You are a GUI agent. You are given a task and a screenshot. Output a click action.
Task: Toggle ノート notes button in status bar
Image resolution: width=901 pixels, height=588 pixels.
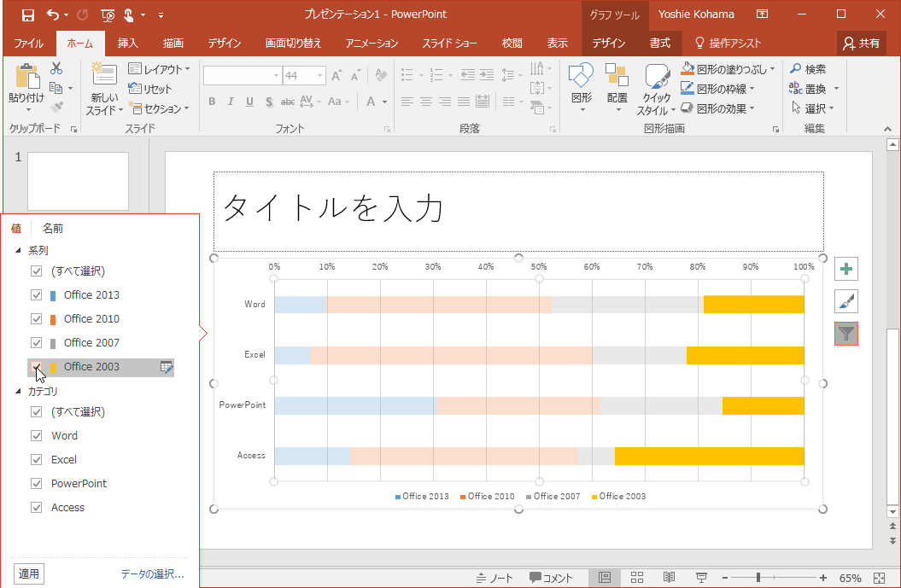494,579
